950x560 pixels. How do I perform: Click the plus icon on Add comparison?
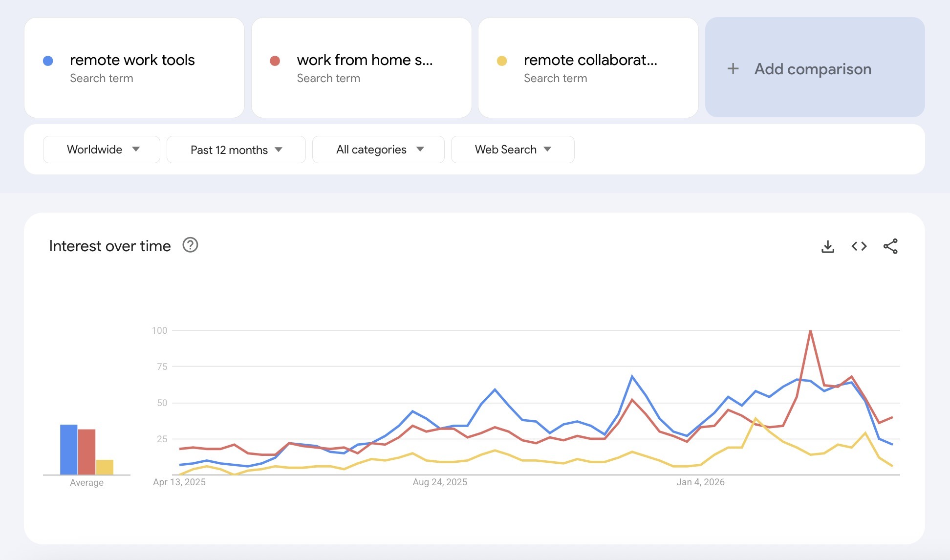click(x=734, y=69)
